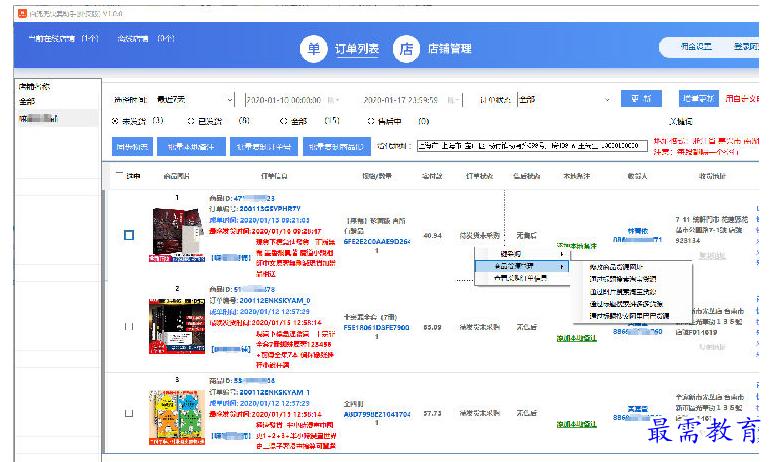Click the login button at the top-right edge
Viewport: 769px width, 462px height.
[x=746, y=47]
